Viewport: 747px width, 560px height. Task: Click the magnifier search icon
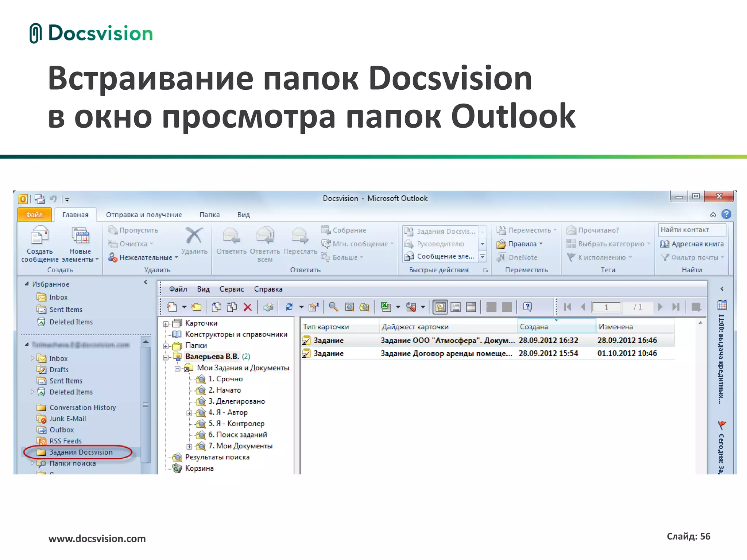coord(333,307)
